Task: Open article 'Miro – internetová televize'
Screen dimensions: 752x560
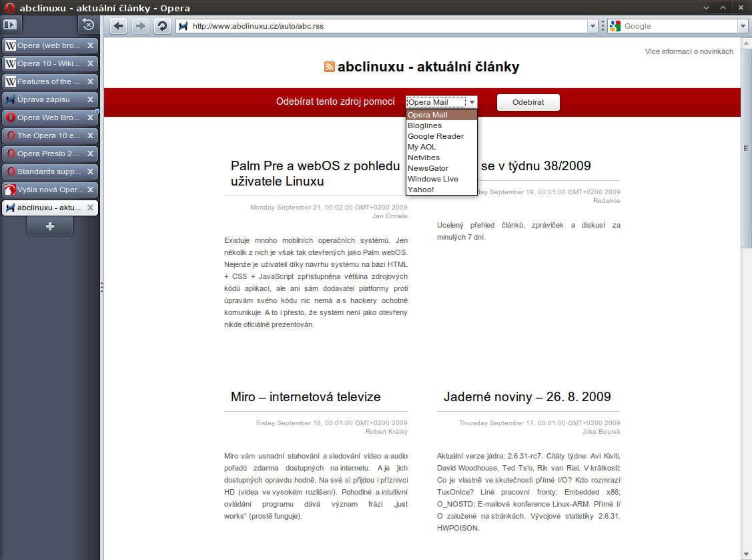Action: pyautogui.click(x=306, y=397)
